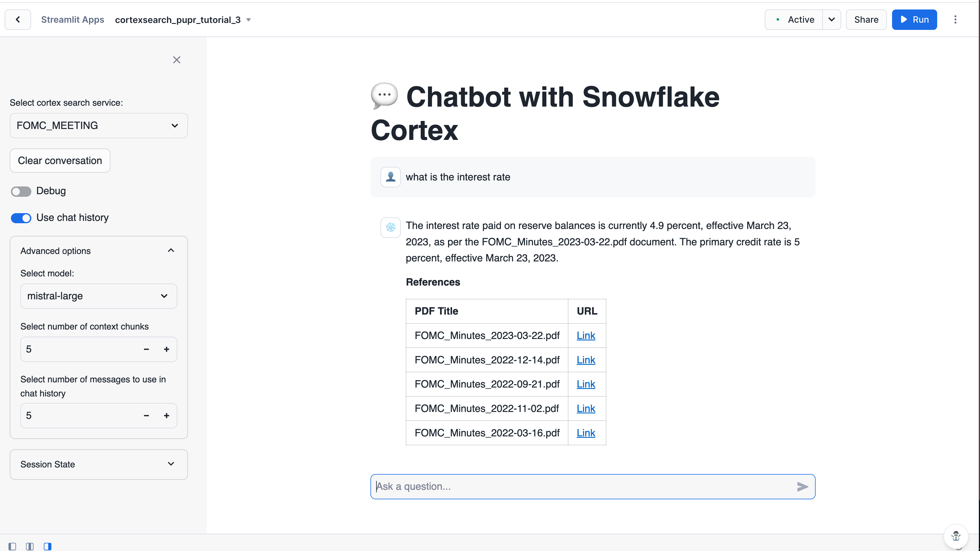Click the back arrow navigation icon

pyautogui.click(x=18, y=20)
